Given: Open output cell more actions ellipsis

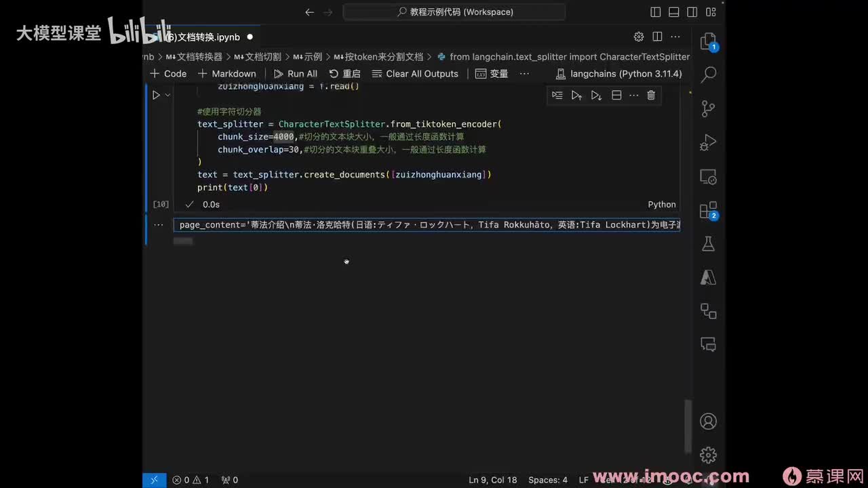Looking at the screenshot, I should (x=158, y=224).
